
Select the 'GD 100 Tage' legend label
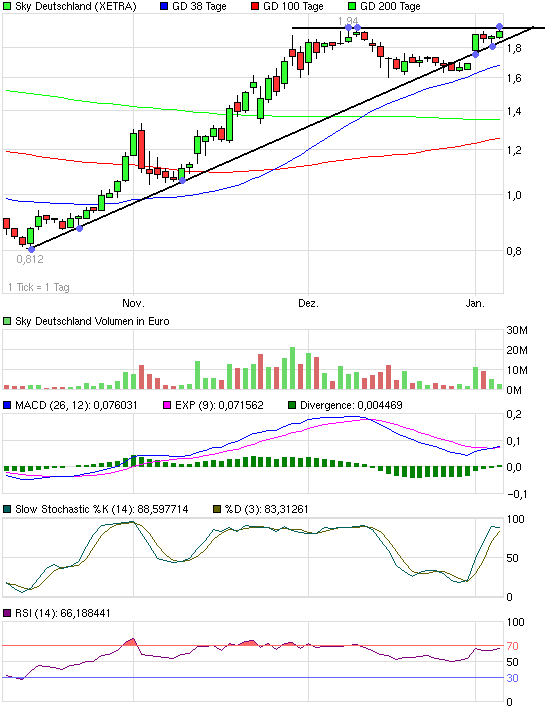(x=293, y=7)
